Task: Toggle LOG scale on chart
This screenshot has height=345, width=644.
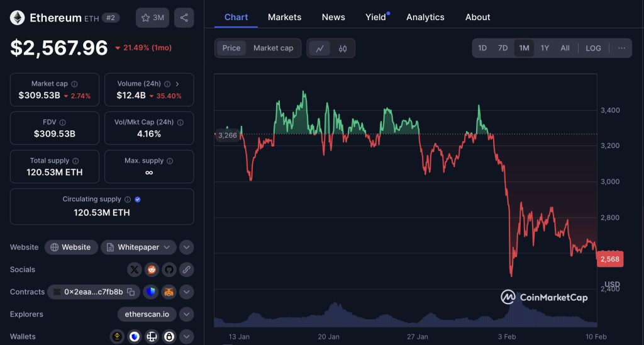Action: tap(593, 48)
